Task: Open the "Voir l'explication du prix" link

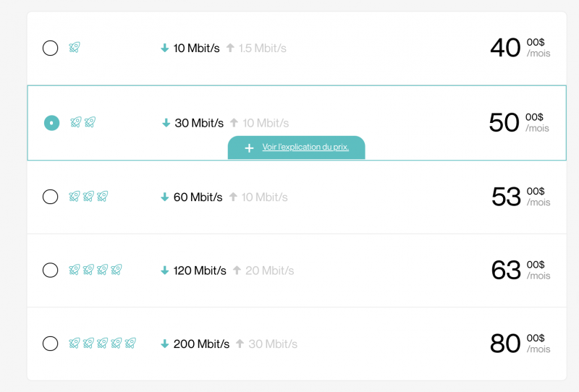Action: coord(305,148)
